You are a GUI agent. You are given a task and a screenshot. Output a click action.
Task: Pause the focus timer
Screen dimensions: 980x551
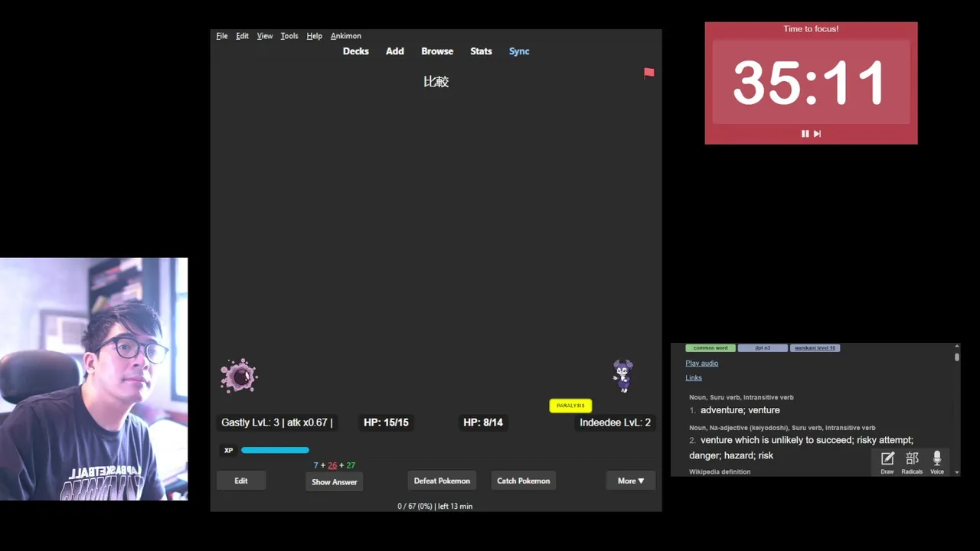(805, 134)
